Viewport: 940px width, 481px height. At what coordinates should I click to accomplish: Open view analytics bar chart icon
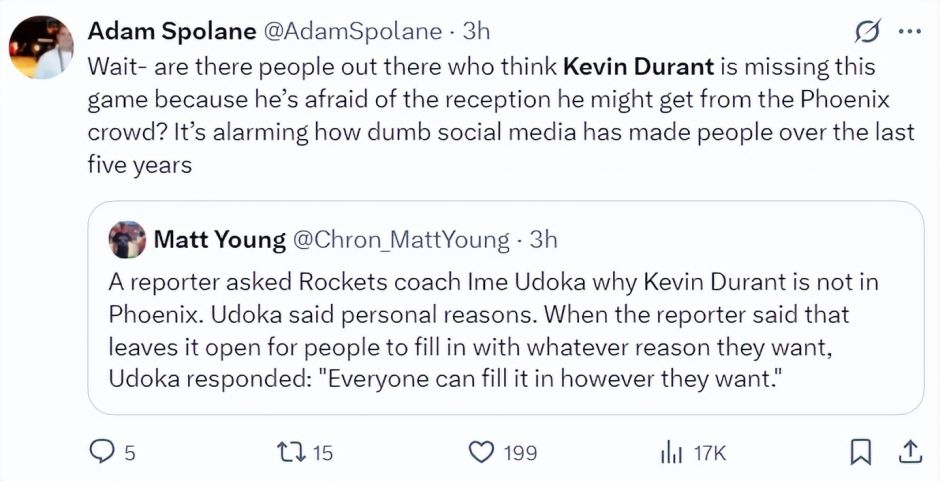670,453
